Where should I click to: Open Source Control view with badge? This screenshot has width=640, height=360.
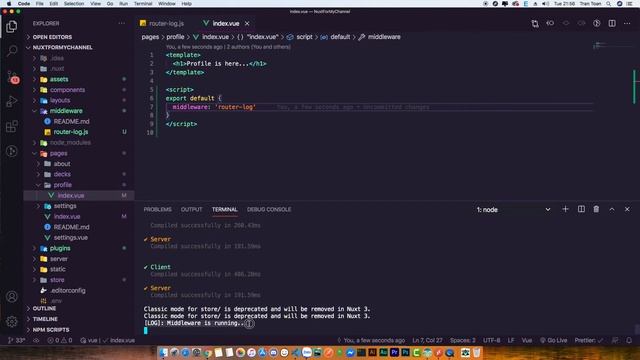point(11,76)
